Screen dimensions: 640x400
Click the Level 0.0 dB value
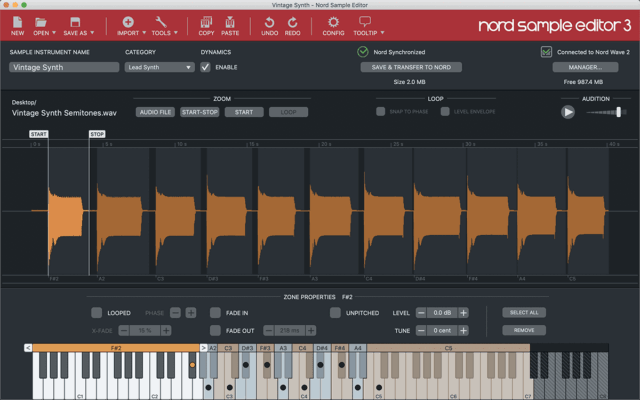pos(442,313)
